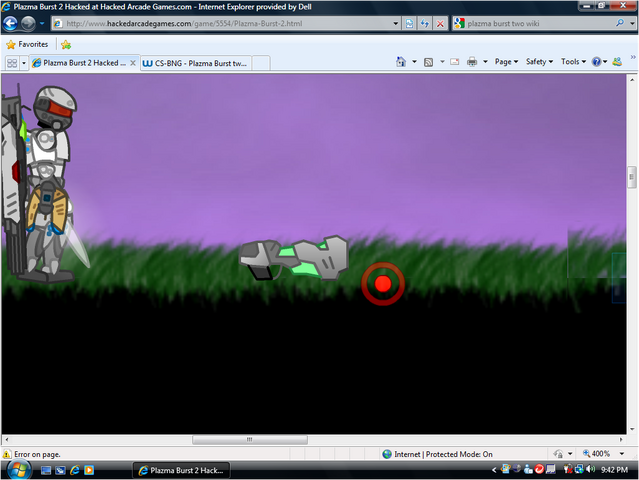Click Internet | Protected Mode: On status zone
The image size is (639, 480).
click(438, 454)
